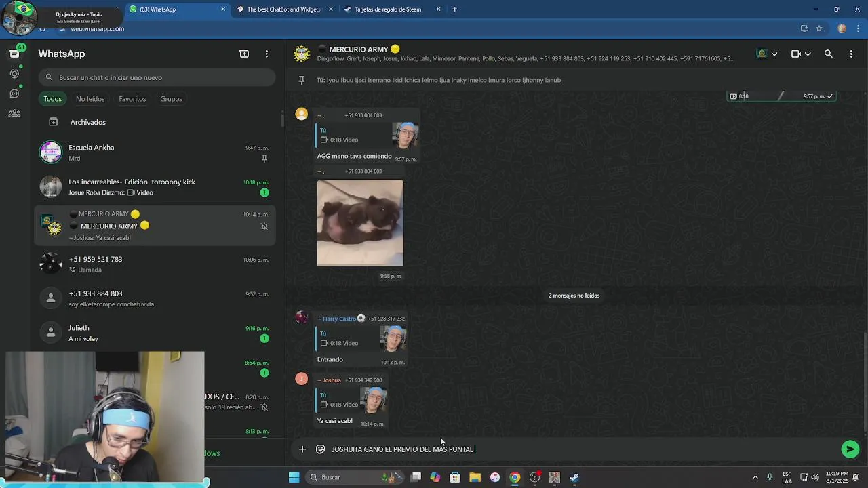Screen dimensions: 868x488
Task: Open the Chats icon in left rail
Action: (14, 54)
